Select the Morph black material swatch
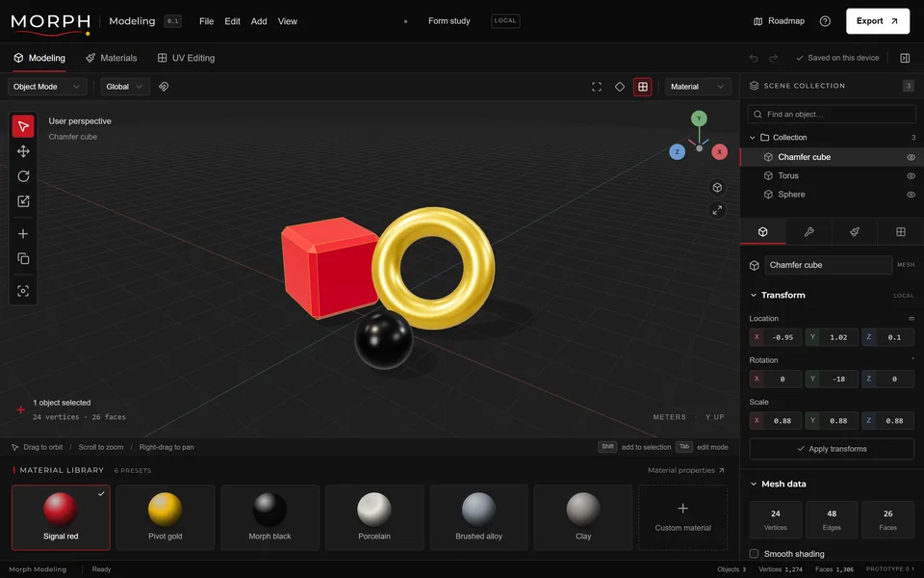The width and height of the screenshot is (924, 578). (x=269, y=517)
